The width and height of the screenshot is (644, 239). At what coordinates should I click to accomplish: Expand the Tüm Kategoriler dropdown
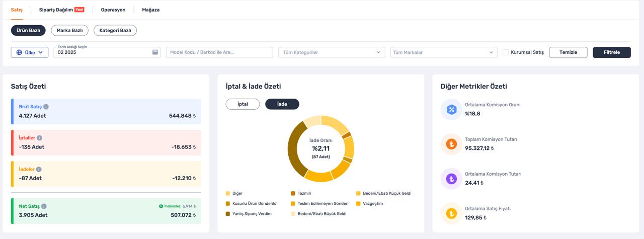coord(332,52)
